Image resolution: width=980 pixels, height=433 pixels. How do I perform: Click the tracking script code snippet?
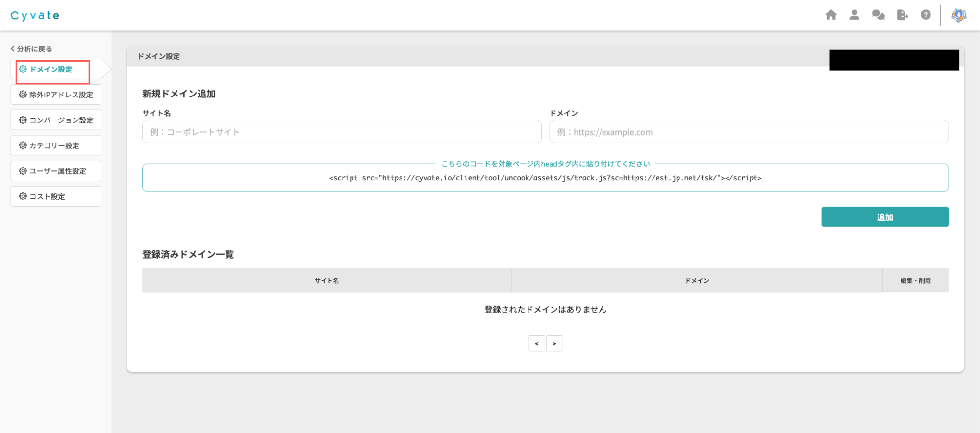pyautogui.click(x=546, y=178)
